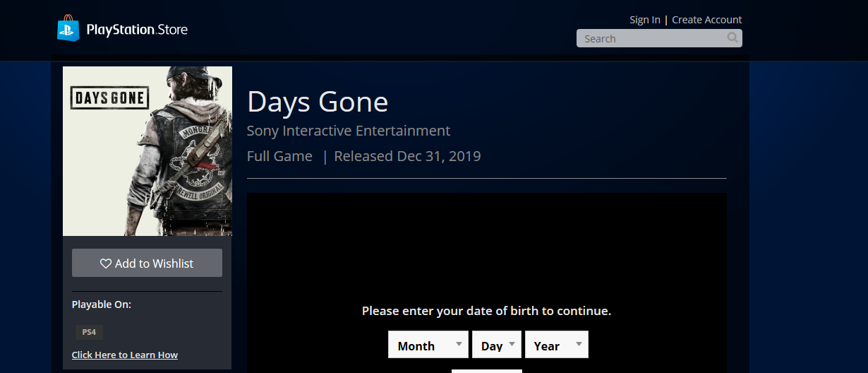Follow the Click Here to Learn How link

tap(125, 355)
